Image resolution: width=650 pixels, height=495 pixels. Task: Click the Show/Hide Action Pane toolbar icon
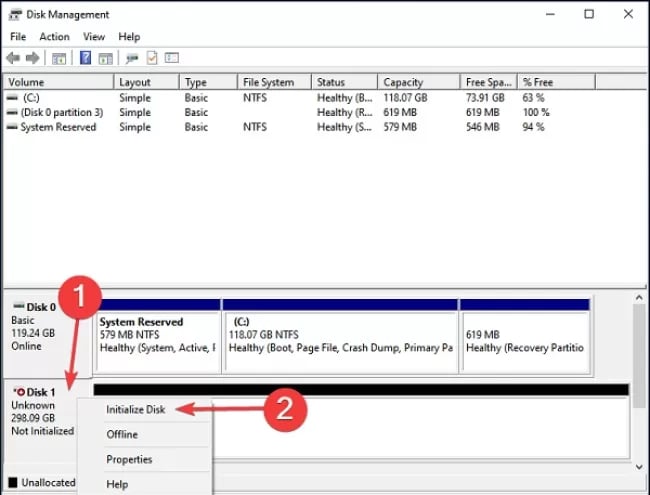(x=106, y=58)
